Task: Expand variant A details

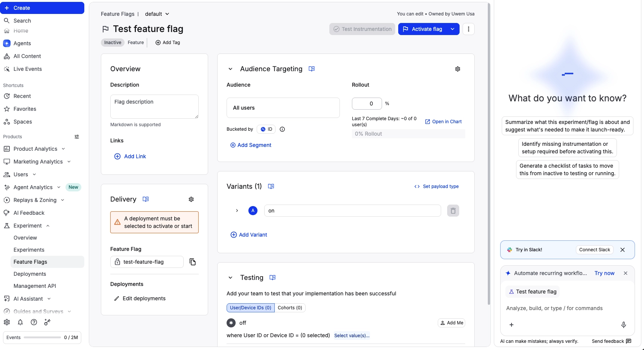Action: [x=237, y=211]
